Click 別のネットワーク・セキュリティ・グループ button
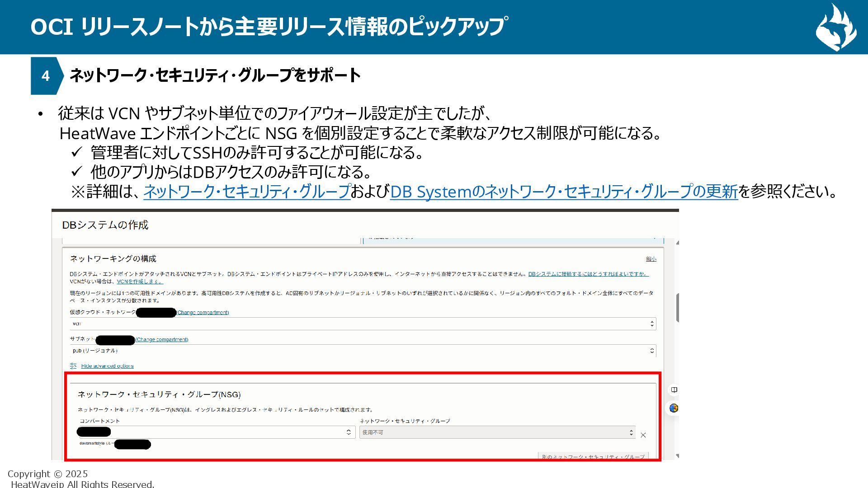Image resolution: width=868 pixels, height=488 pixels. click(593, 456)
